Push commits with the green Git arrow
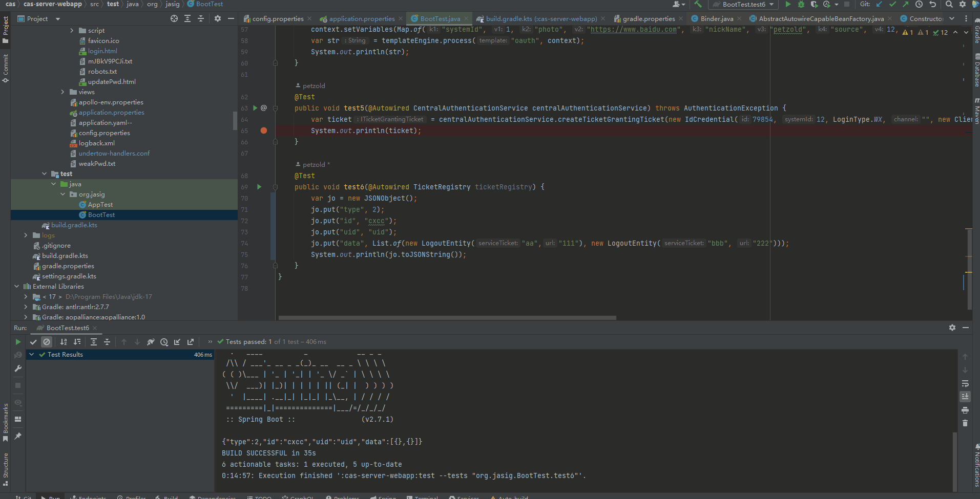This screenshot has height=499, width=980. pyautogui.click(x=905, y=4)
